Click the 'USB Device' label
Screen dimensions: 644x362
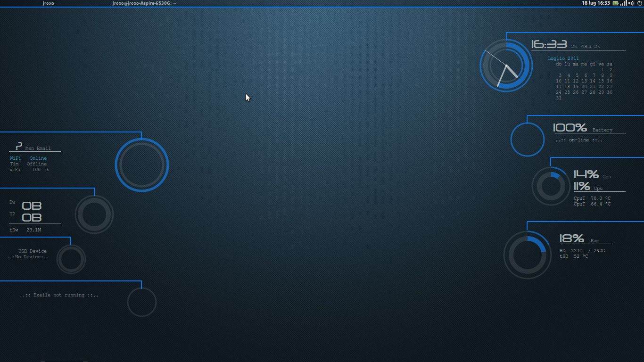tap(33, 251)
